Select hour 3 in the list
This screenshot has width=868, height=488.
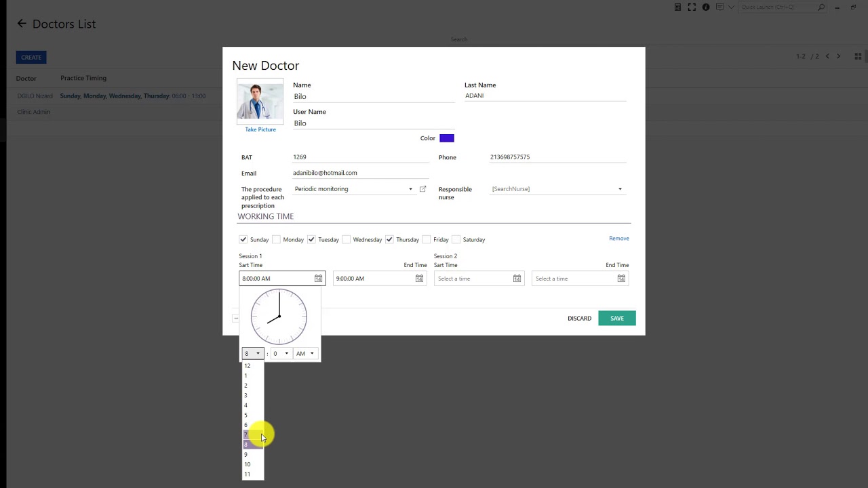tap(252, 395)
